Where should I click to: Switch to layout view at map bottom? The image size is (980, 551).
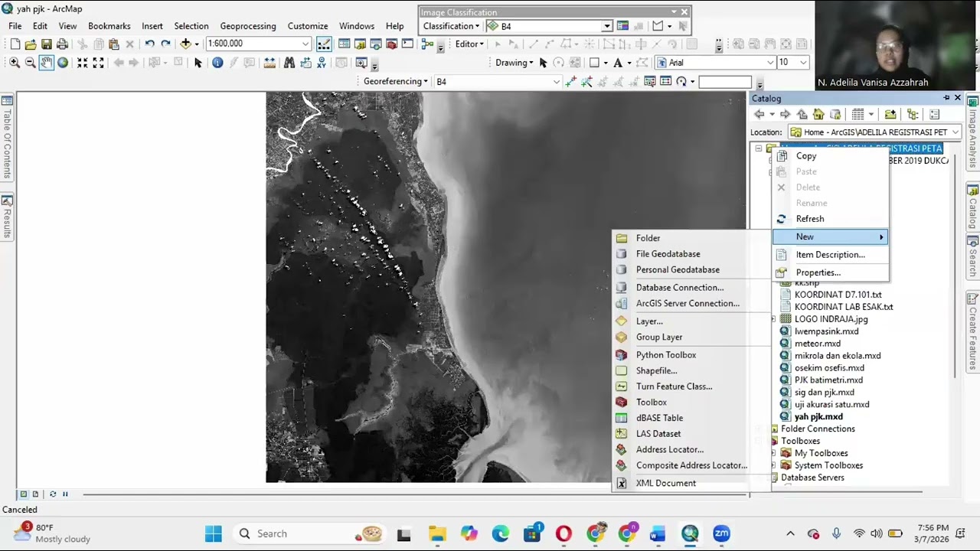click(35, 494)
